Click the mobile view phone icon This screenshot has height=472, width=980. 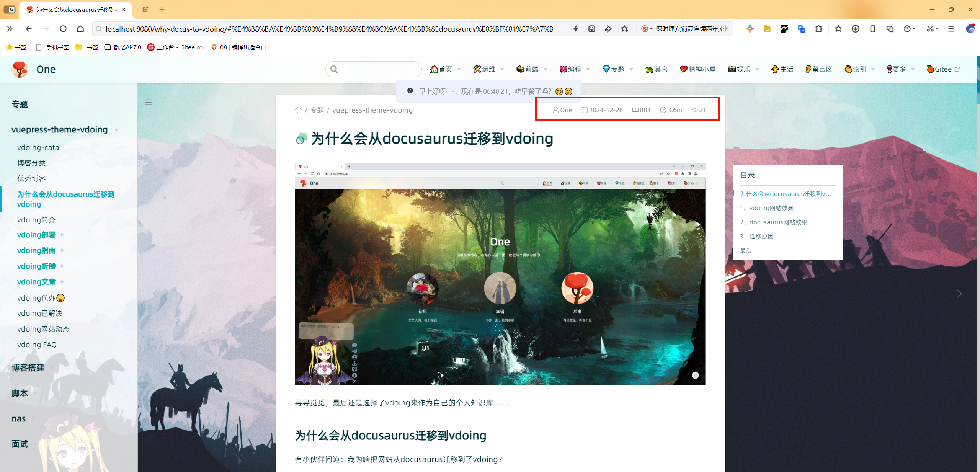click(873, 29)
